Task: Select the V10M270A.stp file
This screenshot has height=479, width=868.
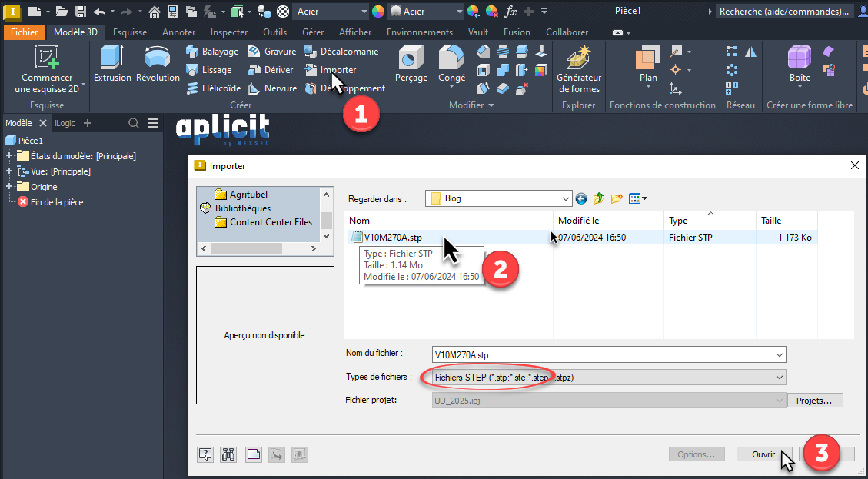Action: [x=393, y=238]
